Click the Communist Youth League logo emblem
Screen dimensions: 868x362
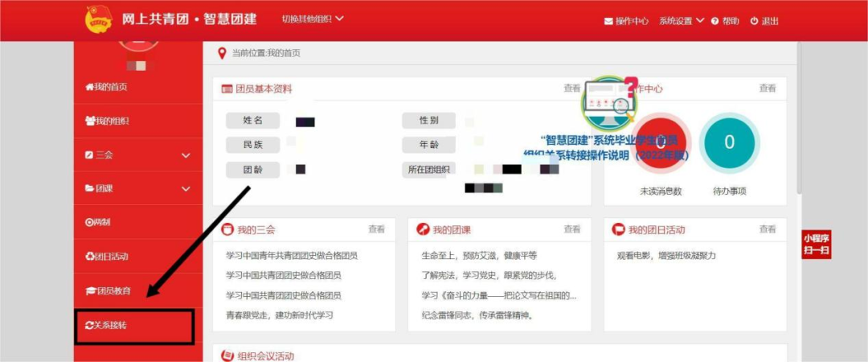(x=99, y=20)
